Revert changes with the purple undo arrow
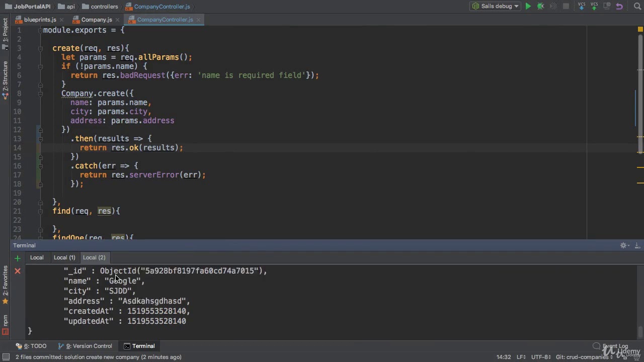 point(619,7)
